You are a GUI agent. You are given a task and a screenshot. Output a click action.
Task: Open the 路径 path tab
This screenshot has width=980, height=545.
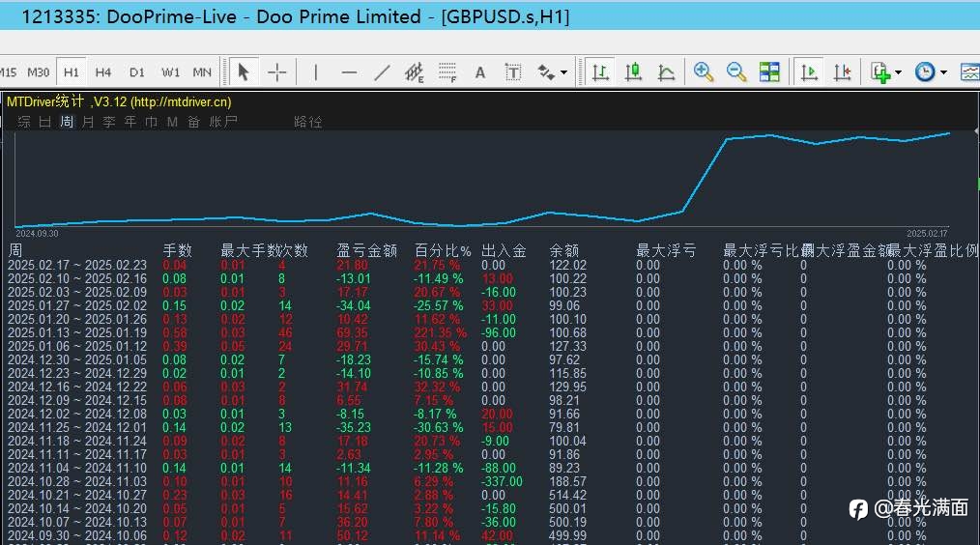[307, 122]
